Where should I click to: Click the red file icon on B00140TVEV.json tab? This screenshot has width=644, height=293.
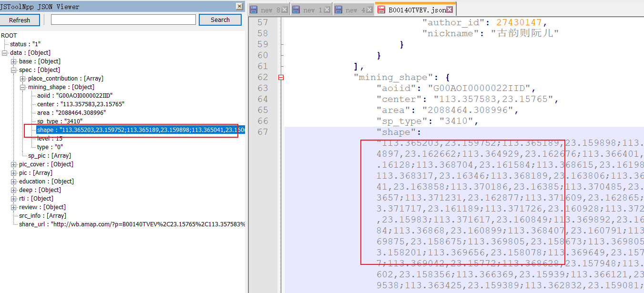381,10
